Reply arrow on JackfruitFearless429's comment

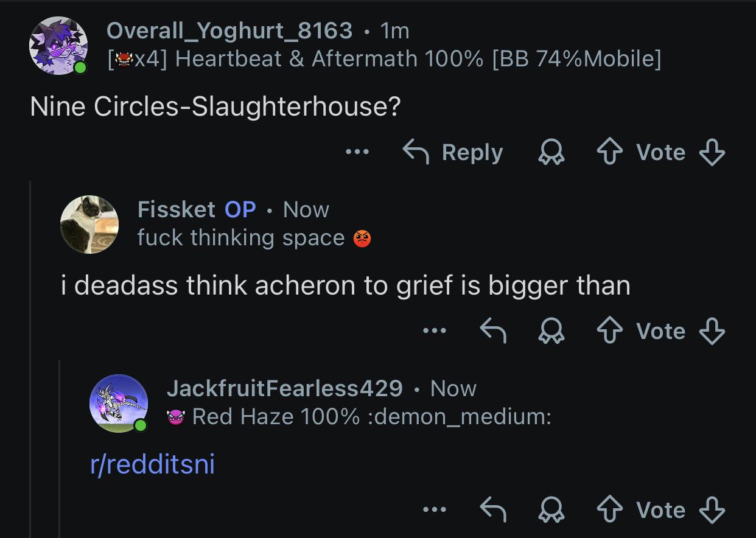click(493, 511)
